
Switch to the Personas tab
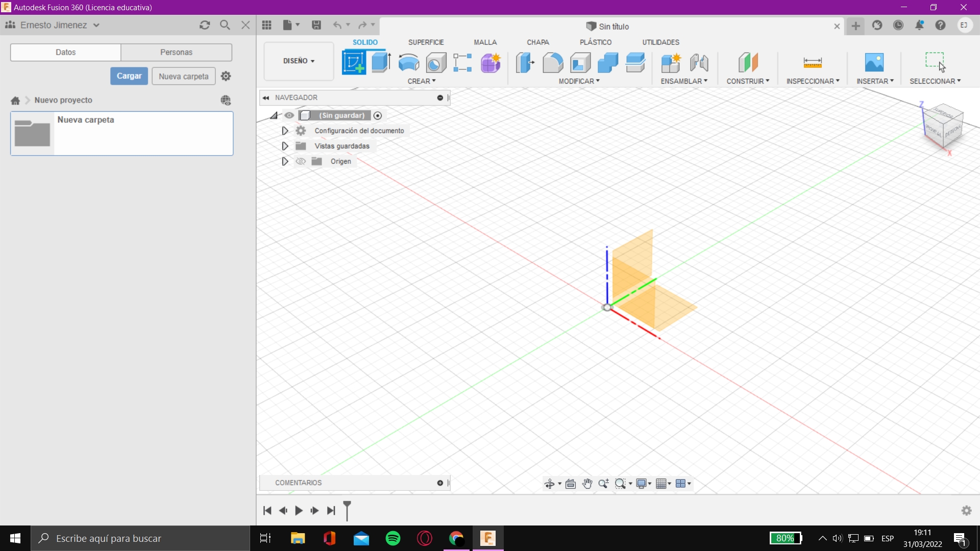click(x=176, y=52)
